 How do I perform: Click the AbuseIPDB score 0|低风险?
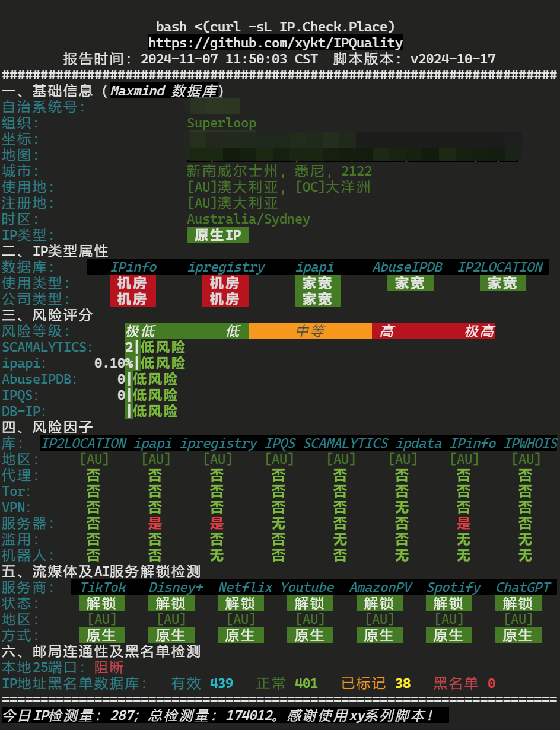click(148, 379)
